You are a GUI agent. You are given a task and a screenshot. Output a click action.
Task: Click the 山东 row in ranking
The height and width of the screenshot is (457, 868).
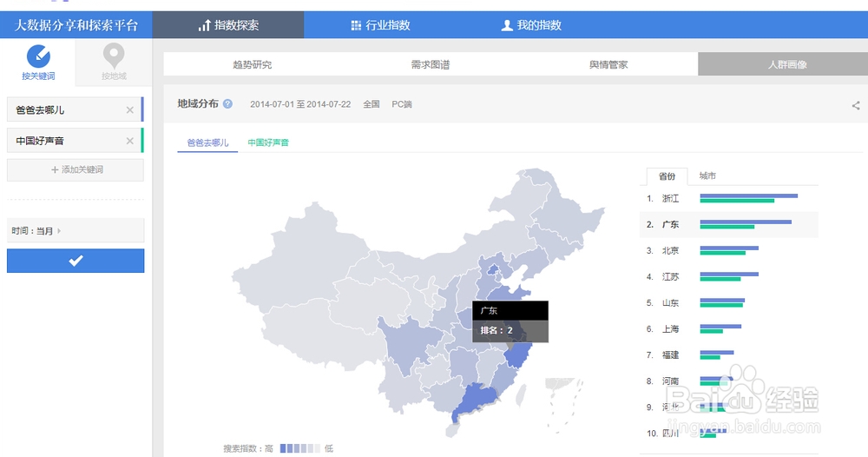(728, 302)
